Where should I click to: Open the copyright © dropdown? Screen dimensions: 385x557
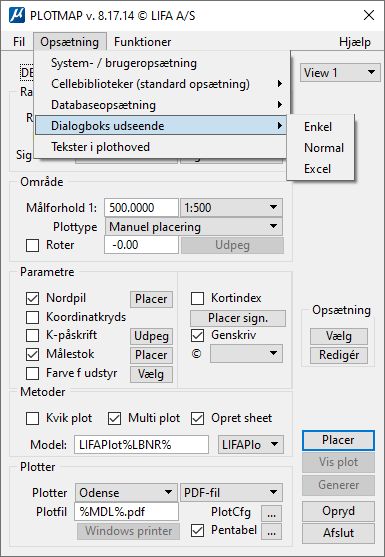(x=246, y=353)
